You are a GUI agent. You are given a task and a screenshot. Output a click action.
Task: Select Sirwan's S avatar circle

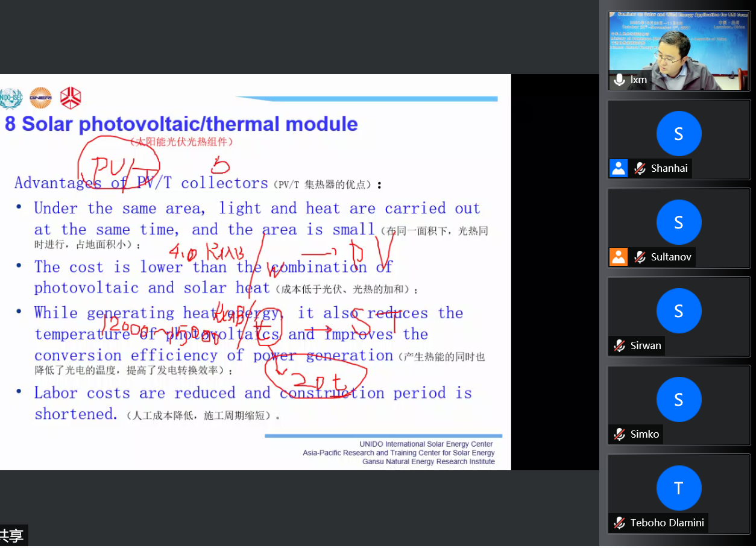[679, 310]
